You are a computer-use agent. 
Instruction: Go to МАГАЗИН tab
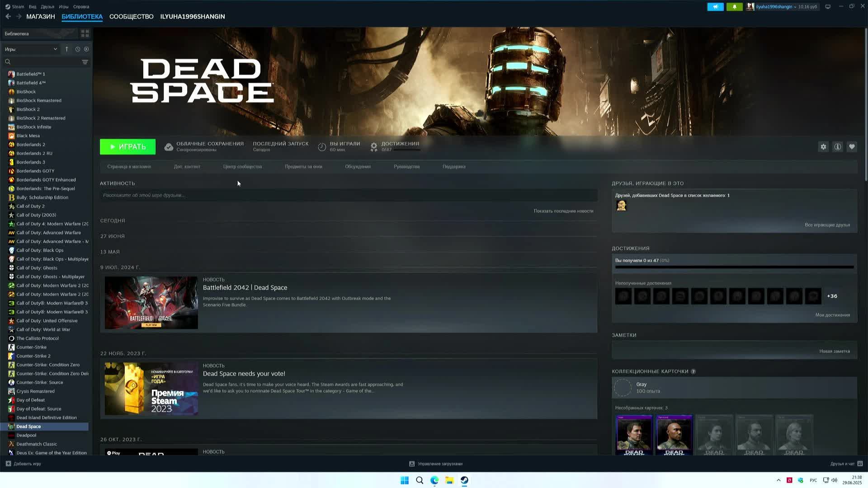[41, 17]
